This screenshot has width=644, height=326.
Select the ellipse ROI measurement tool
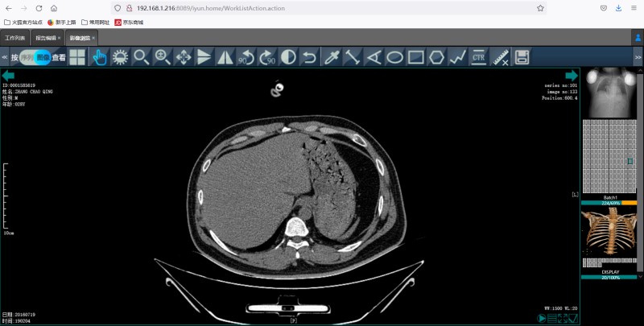(x=394, y=57)
